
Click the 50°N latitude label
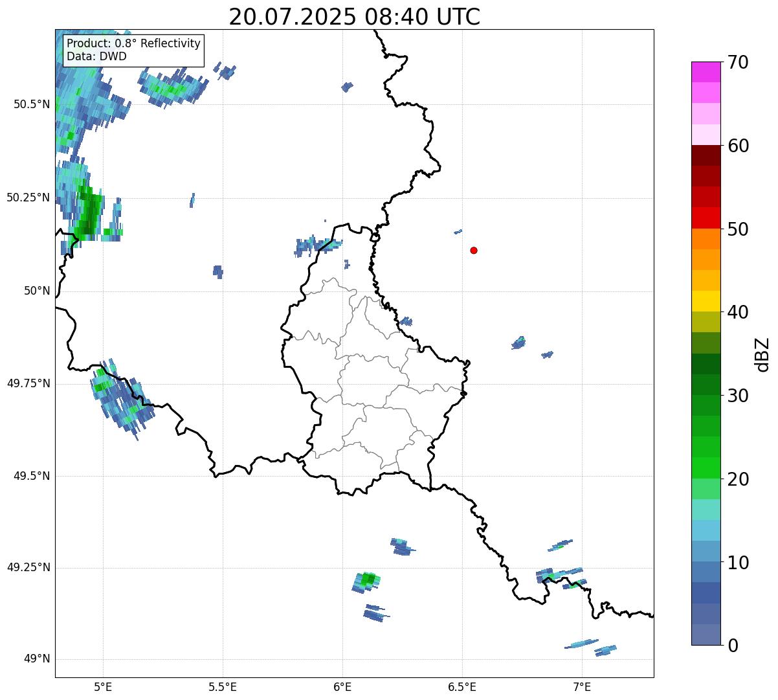click(x=38, y=291)
